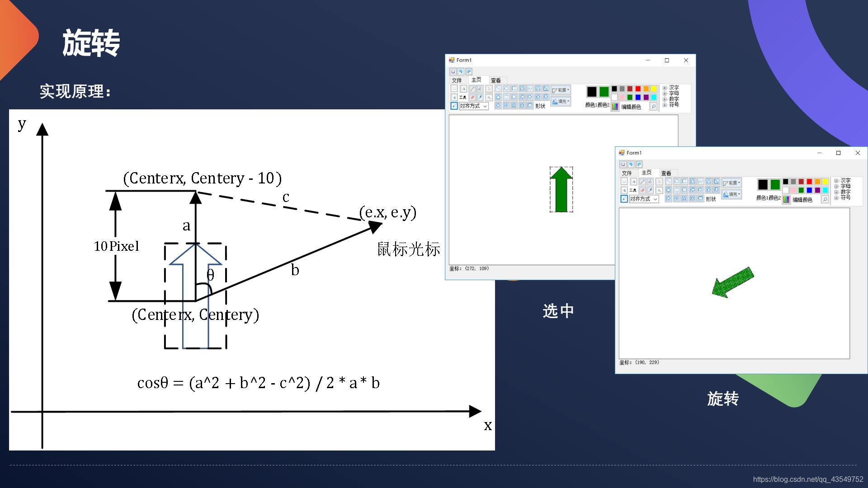
Task: Select the eraser tool in front Form1 window
Action: pos(642,190)
